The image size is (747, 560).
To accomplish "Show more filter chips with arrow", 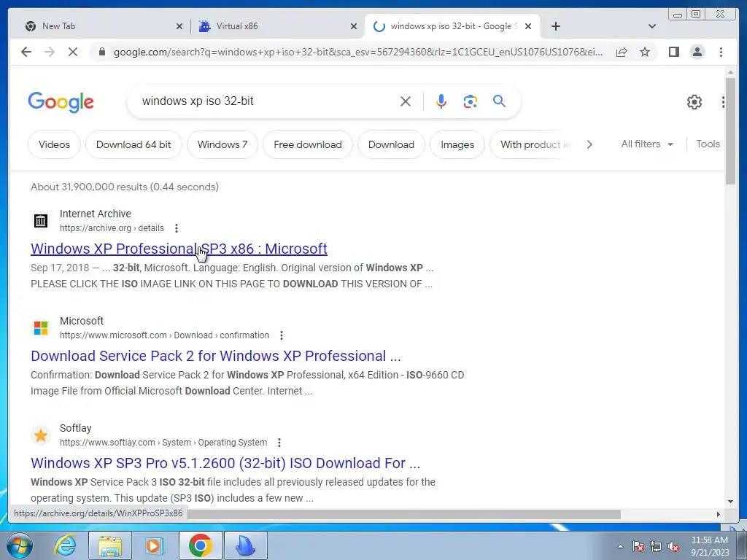I will [589, 144].
